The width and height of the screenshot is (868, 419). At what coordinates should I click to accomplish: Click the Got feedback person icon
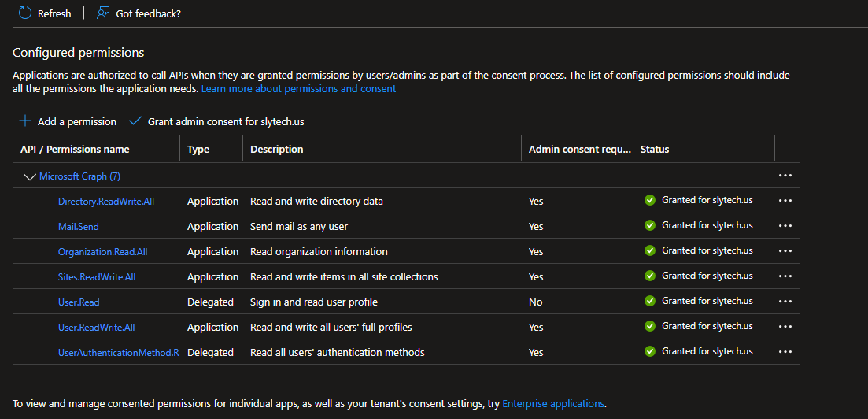click(x=102, y=13)
